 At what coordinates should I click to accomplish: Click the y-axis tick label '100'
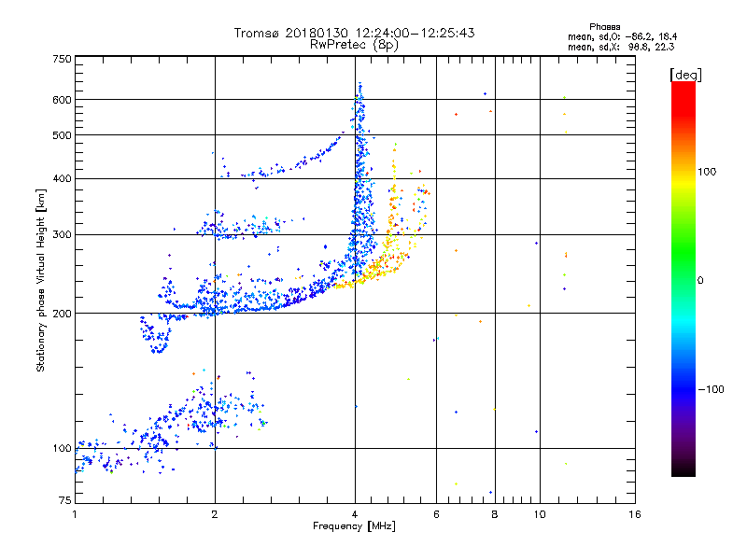click(x=62, y=449)
